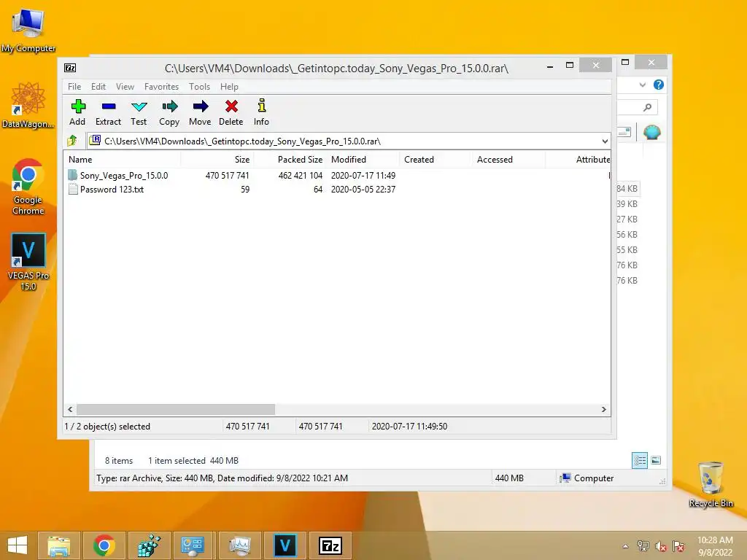Expand the address path dropdown
Screen dimensions: 747x560
pos(605,141)
